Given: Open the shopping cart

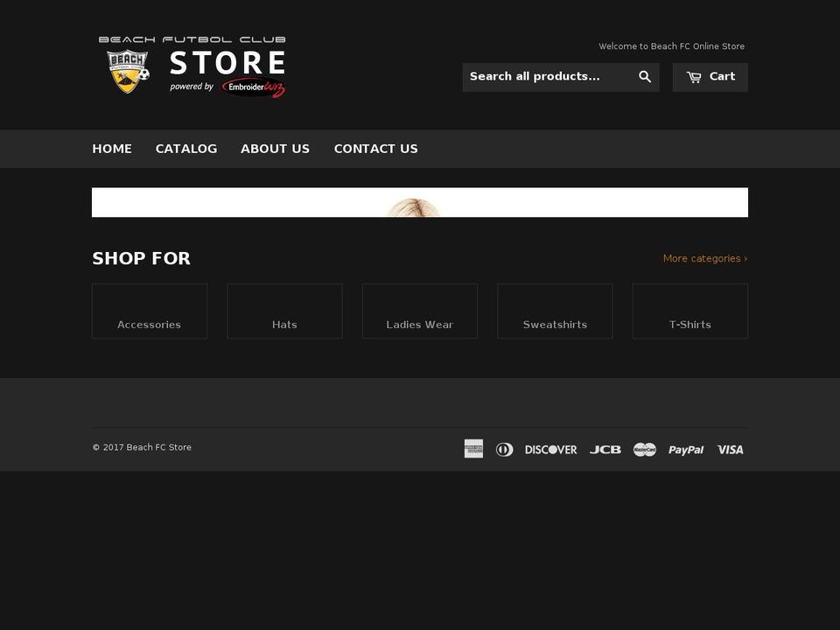Looking at the screenshot, I should pyautogui.click(x=710, y=77).
